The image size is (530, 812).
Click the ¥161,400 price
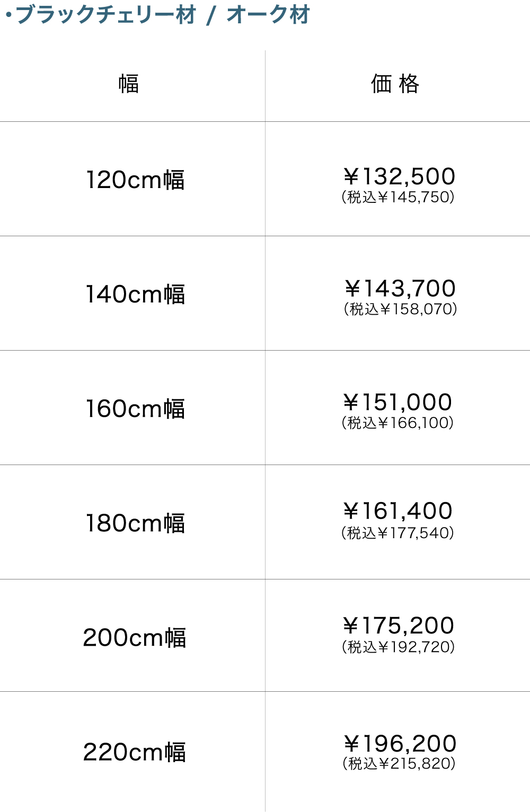click(398, 511)
